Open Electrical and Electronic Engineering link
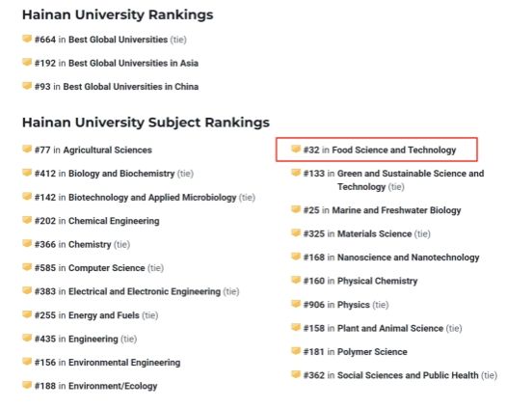Screen dimensions: 532x408 click(x=145, y=291)
